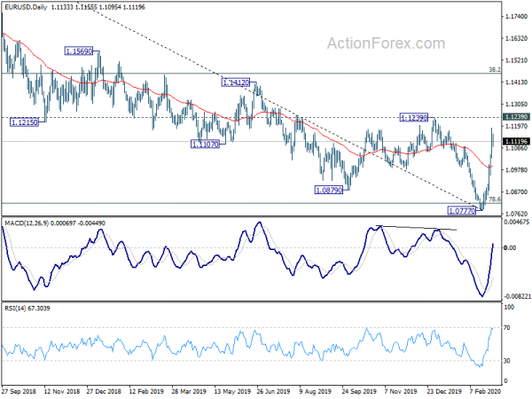Click the 1.12398 high price label
Image resolution: width=532 pixels, height=399 pixels.
(x=413, y=118)
